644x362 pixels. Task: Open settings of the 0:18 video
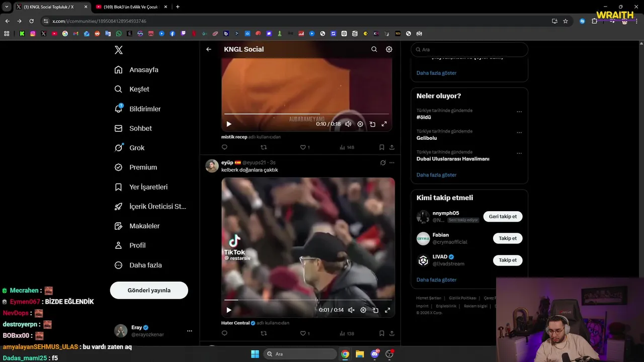click(360, 124)
